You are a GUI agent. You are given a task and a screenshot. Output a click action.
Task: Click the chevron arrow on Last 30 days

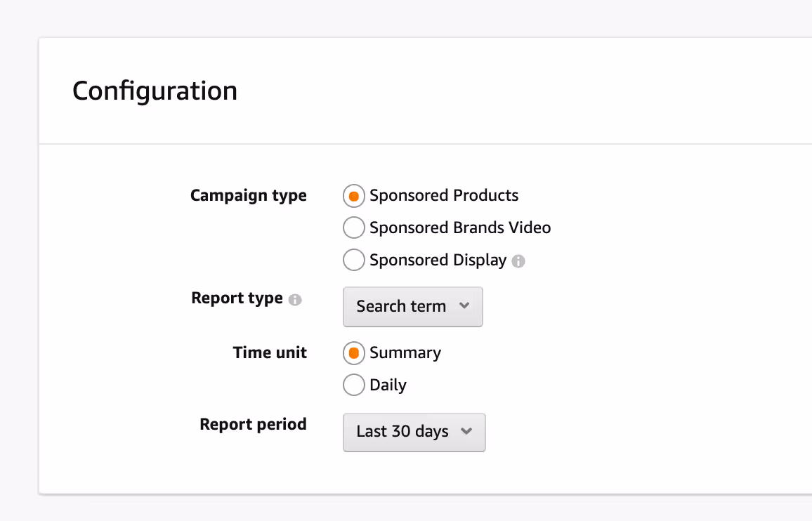(x=466, y=431)
